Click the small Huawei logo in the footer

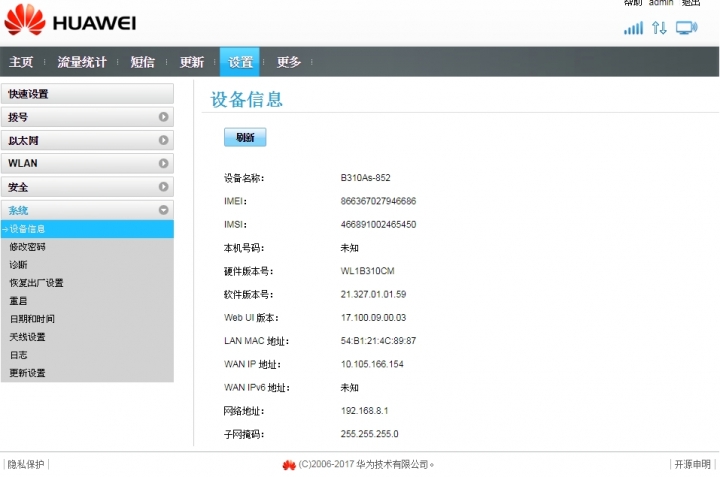[289, 465]
